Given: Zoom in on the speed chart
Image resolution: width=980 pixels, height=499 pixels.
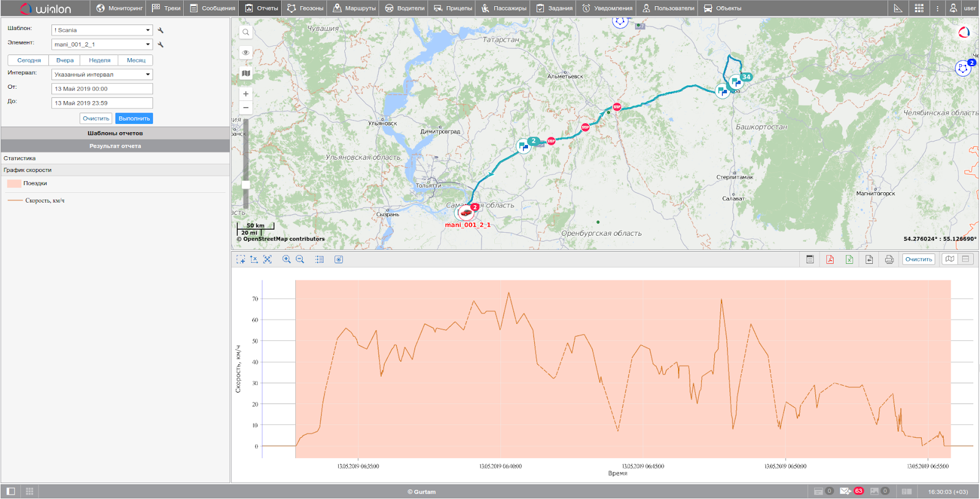Looking at the screenshot, I should pos(286,260).
